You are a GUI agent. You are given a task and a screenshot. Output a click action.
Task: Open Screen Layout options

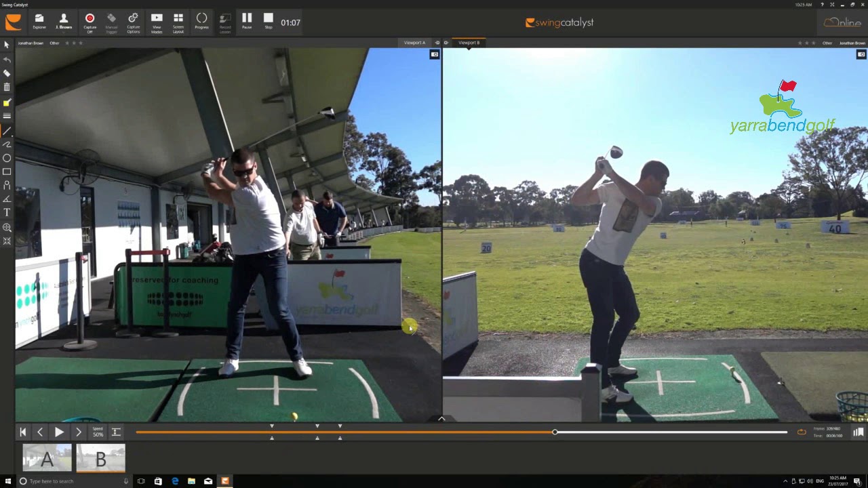pos(178,22)
